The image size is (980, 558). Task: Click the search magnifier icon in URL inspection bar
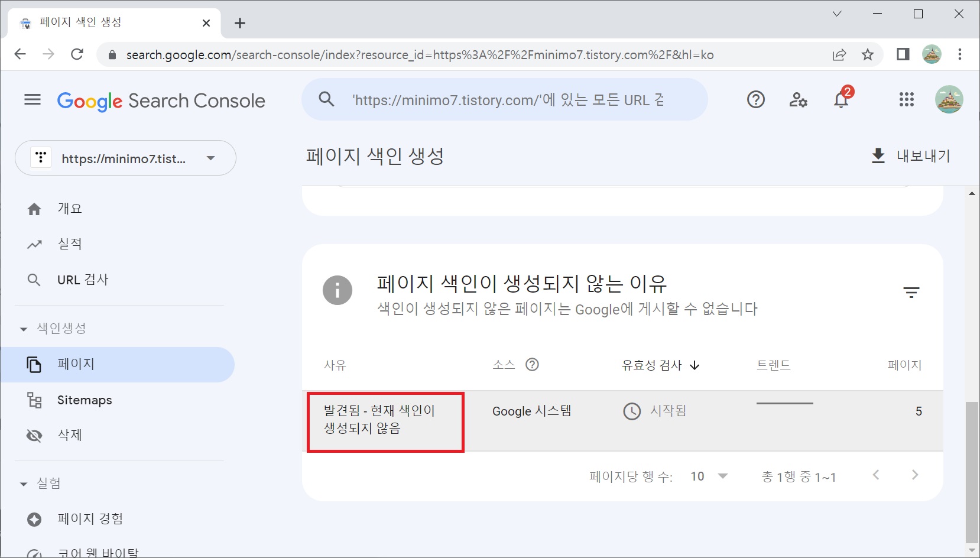(x=326, y=99)
